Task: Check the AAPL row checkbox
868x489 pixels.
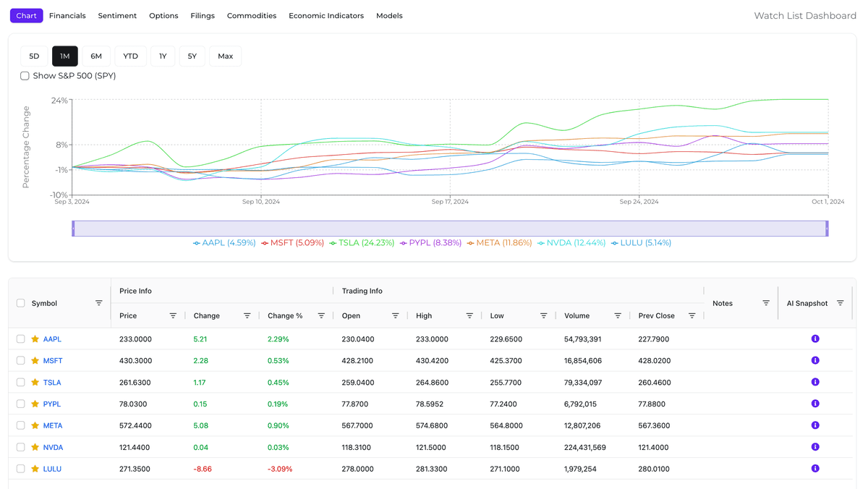Action: coord(20,339)
